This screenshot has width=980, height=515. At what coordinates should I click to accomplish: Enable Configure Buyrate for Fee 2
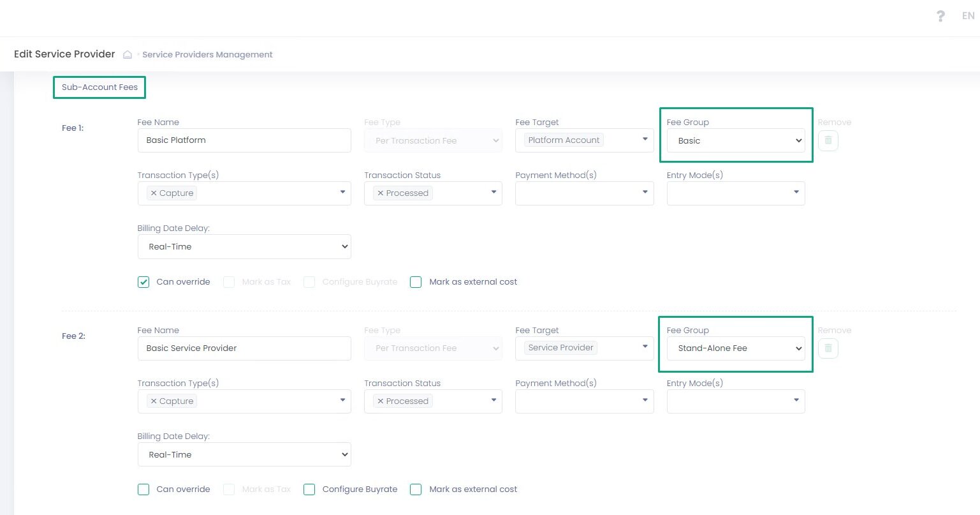coord(309,489)
